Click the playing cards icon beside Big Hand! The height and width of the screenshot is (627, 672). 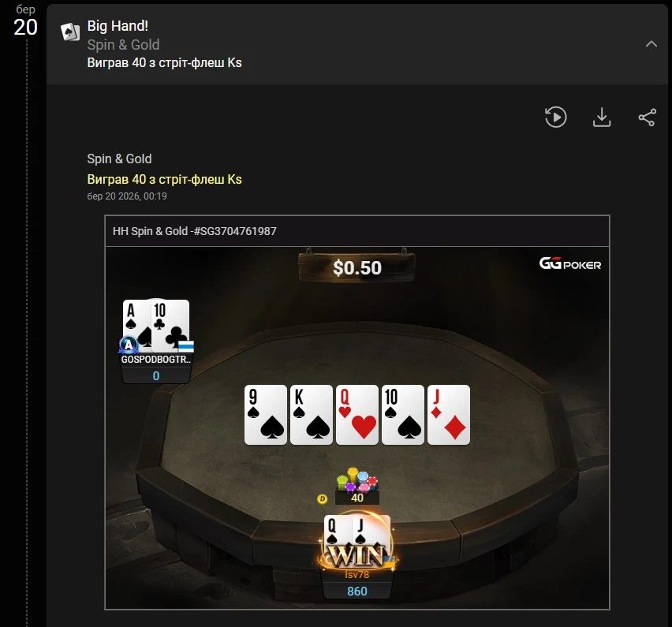[70, 32]
